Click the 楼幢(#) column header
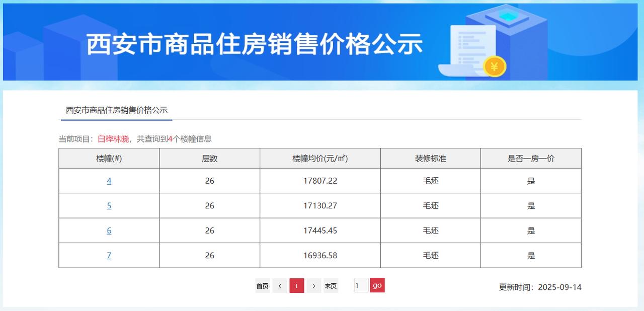Viewport: 644px width, 311px height. point(109,159)
